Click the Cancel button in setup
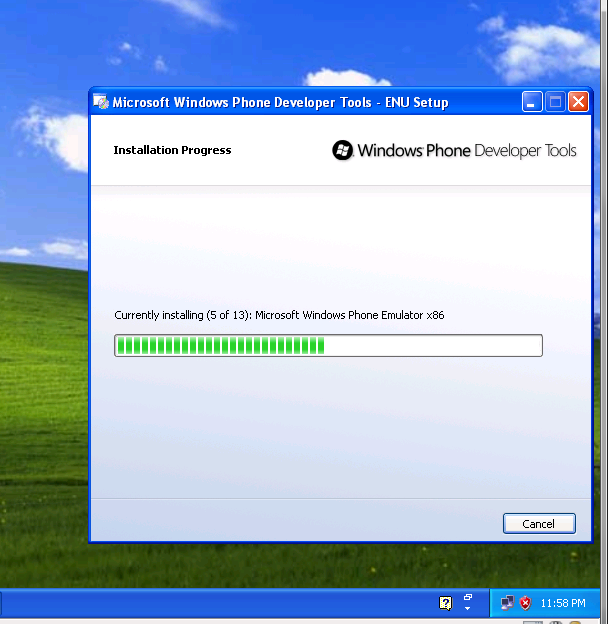This screenshot has height=624, width=608. tap(538, 523)
